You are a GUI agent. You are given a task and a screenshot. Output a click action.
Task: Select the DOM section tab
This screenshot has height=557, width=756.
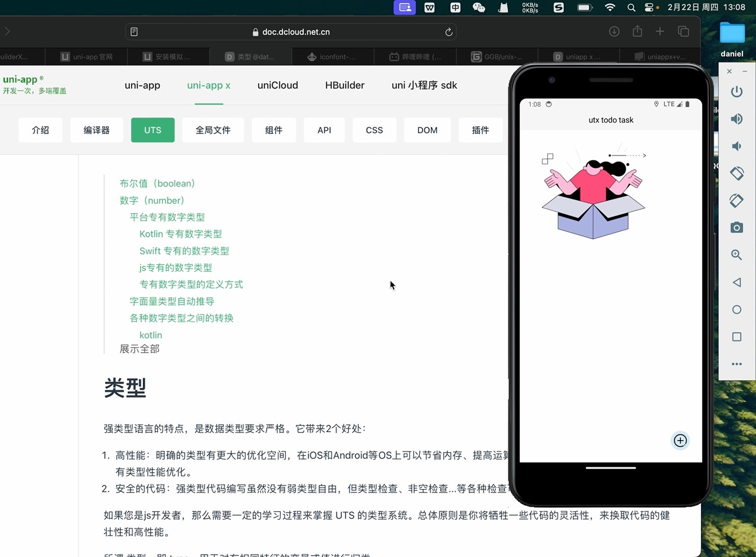point(427,130)
